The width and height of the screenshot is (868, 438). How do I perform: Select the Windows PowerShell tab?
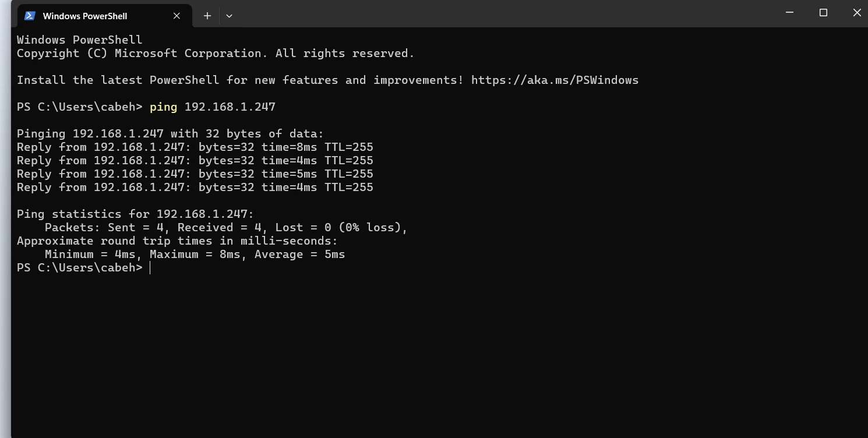[x=85, y=16]
